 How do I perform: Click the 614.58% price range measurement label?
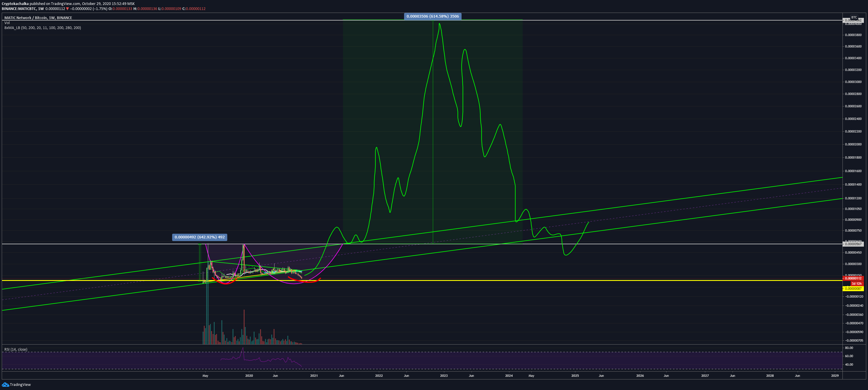click(x=433, y=16)
